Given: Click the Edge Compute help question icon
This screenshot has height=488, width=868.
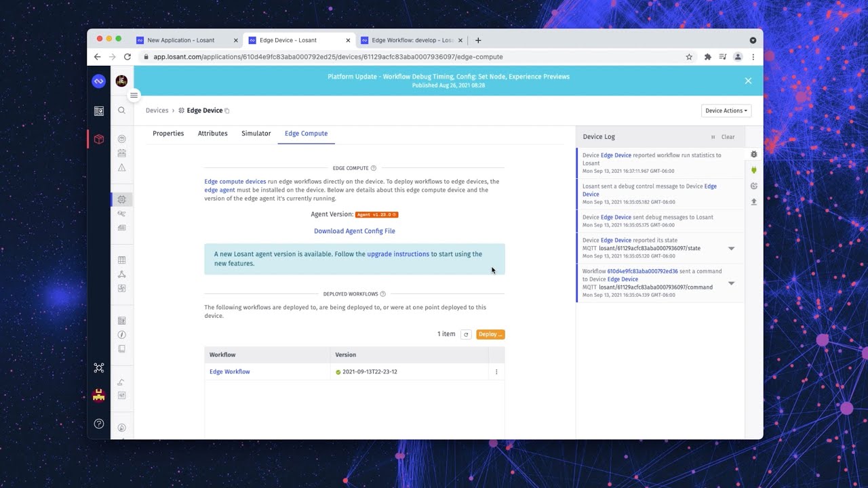Looking at the screenshot, I should pyautogui.click(x=374, y=168).
